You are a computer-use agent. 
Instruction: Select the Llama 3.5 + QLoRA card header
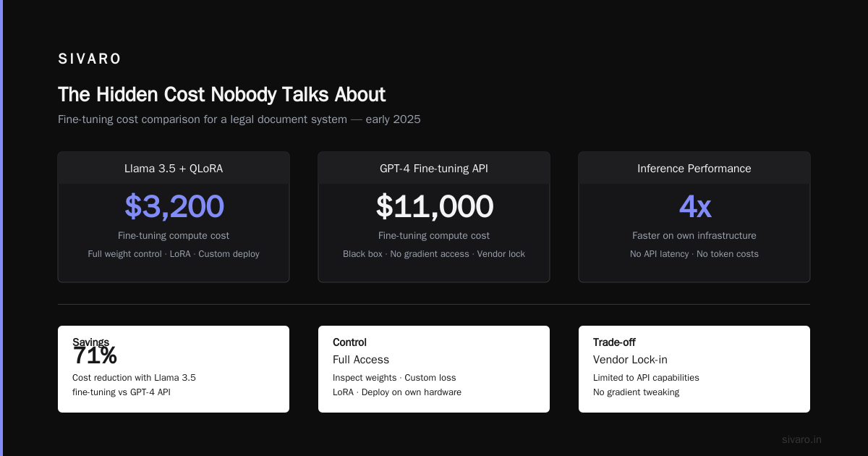(x=174, y=168)
